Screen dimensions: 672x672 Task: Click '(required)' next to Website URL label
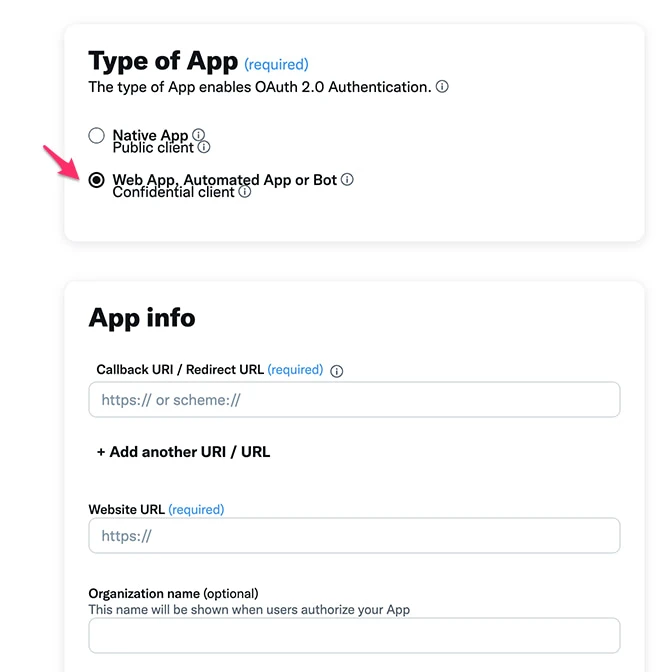(196, 510)
